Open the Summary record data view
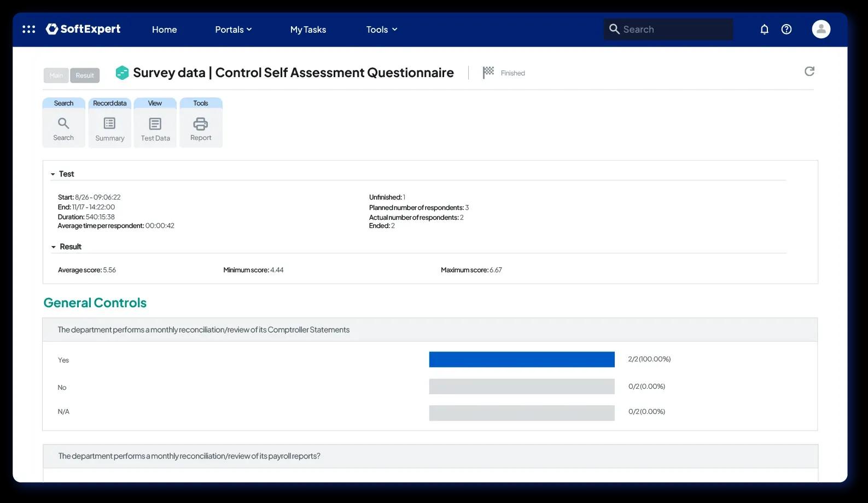This screenshot has height=503, width=868. pyautogui.click(x=109, y=128)
